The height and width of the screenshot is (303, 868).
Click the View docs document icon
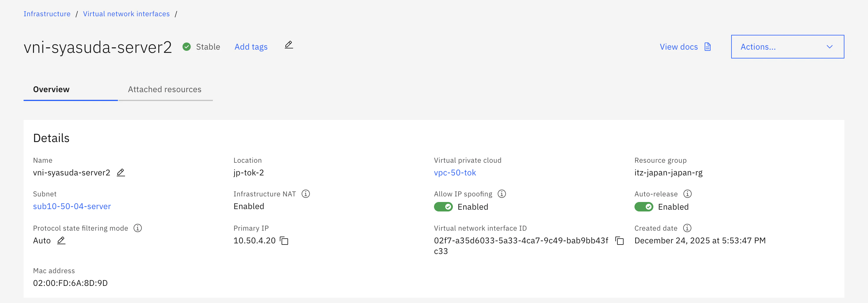pyautogui.click(x=708, y=47)
